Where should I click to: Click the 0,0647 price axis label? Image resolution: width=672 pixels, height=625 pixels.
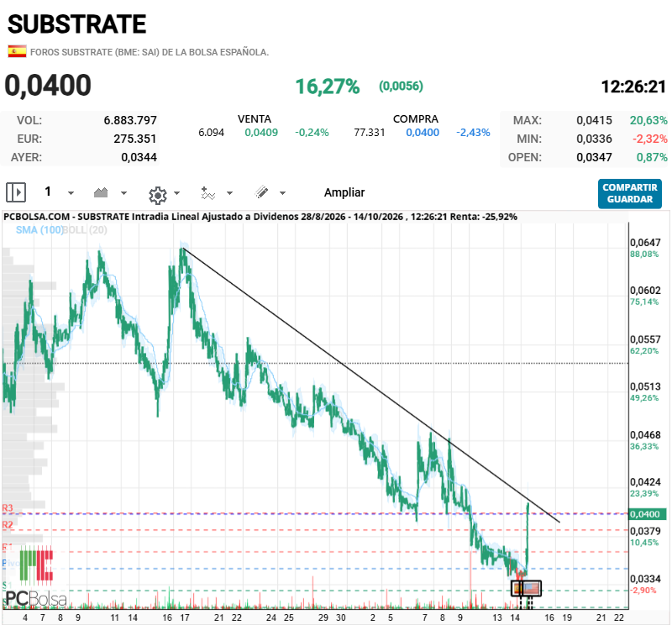click(x=645, y=243)
